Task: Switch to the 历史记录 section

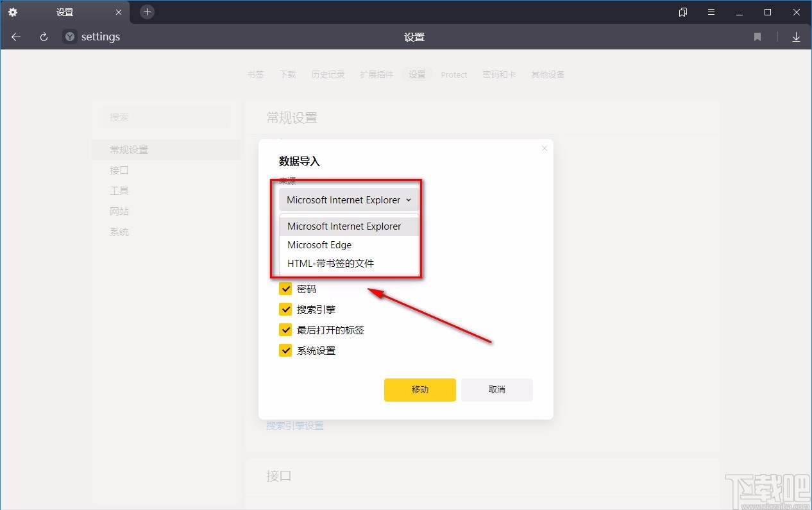Action: (328, 74)
